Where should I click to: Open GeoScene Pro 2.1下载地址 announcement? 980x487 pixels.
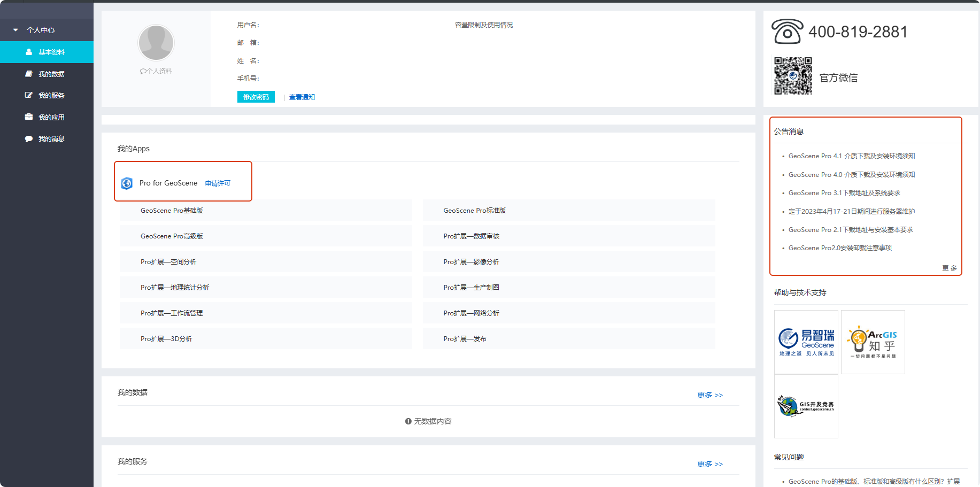click(x=851, y=230)
